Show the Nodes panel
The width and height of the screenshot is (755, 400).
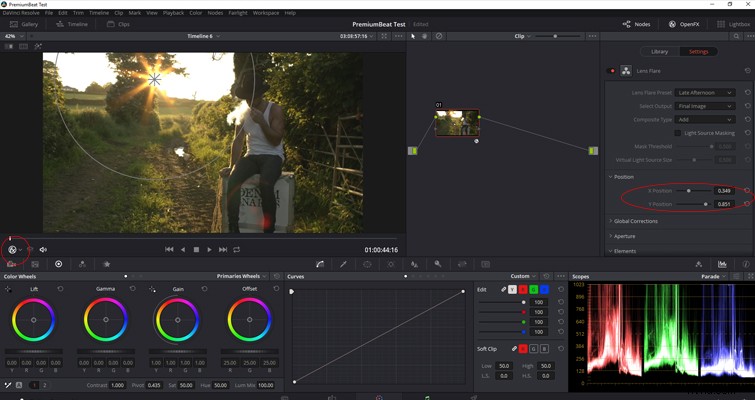click(637, 24)
